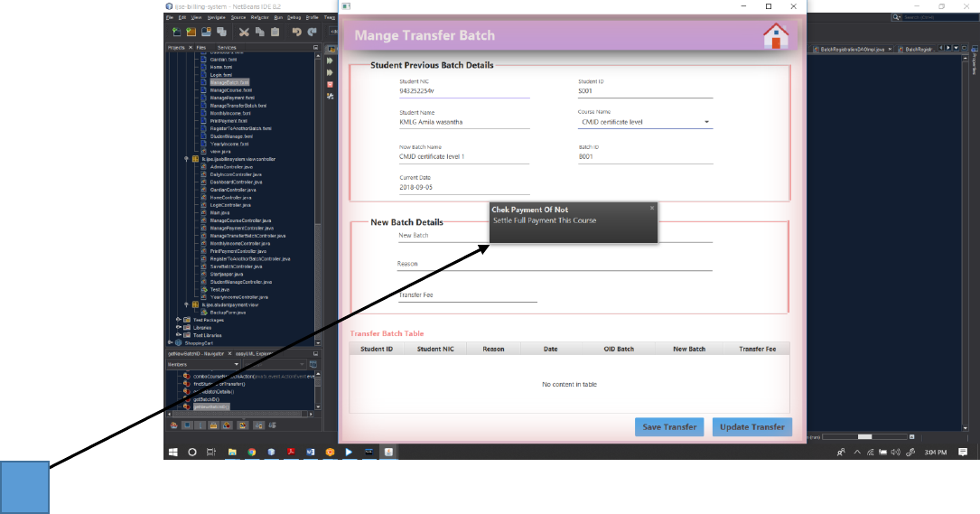
Task: Open the File menu in NetBeans
Action: tap(170, 17)
